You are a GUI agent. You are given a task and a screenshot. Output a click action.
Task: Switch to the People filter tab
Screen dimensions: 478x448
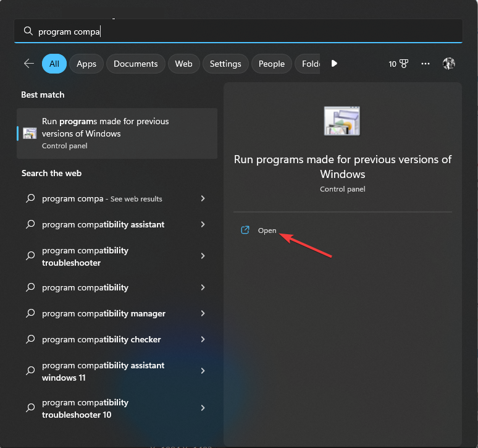[271, 64]
